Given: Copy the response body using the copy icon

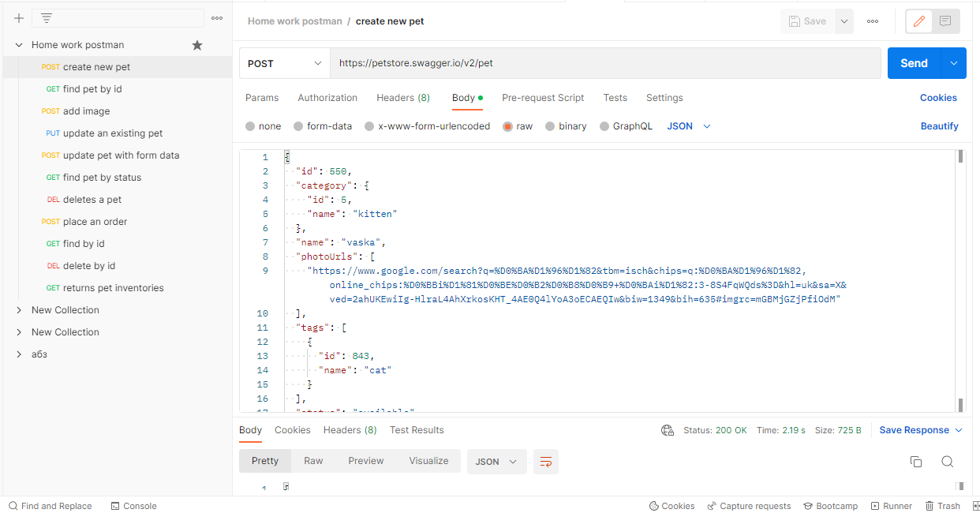Looking at the screenshot, I should coord(916,461).
